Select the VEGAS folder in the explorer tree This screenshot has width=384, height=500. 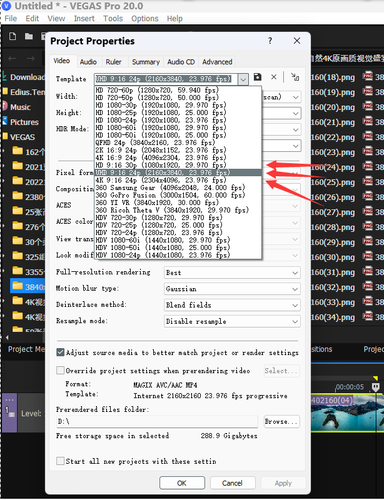(22, 137)
